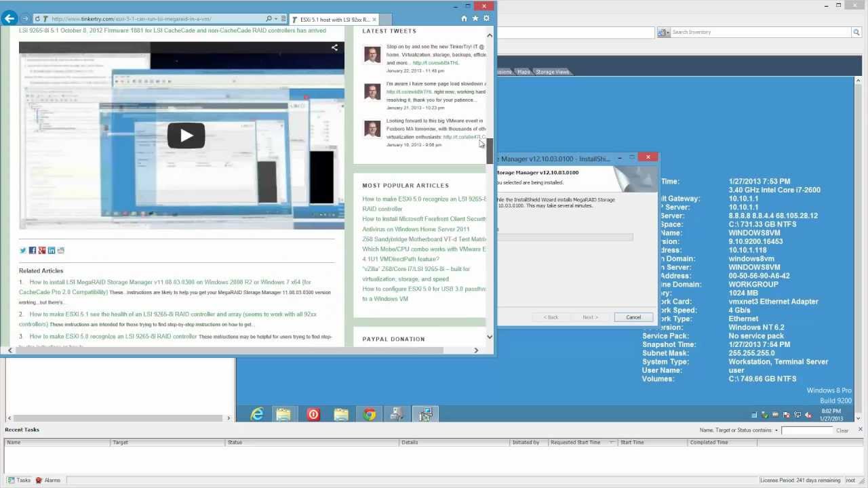Open link in January 22 tweet
The image size is (868, 488).
point(435,63)
